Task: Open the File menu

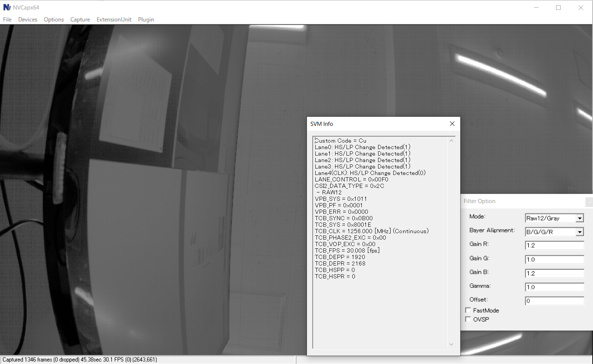Action: pos(7,19)
